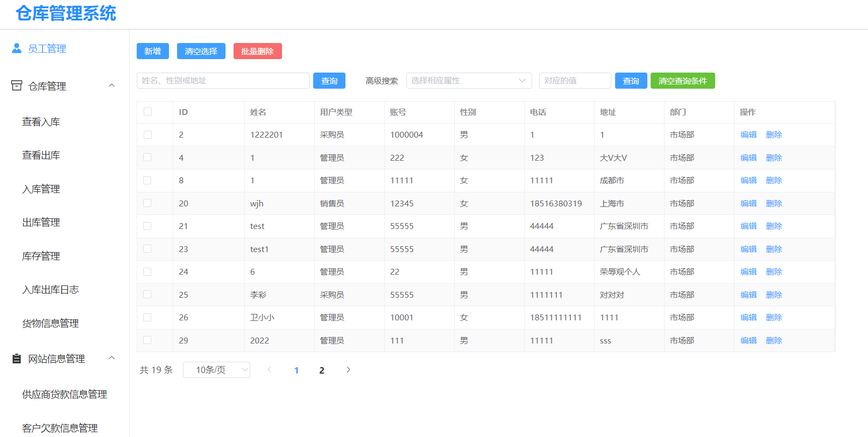This screenshot has height=437, width=868.
Task: Click the red 批量删除 button
Action: click(x=258, y=51)
